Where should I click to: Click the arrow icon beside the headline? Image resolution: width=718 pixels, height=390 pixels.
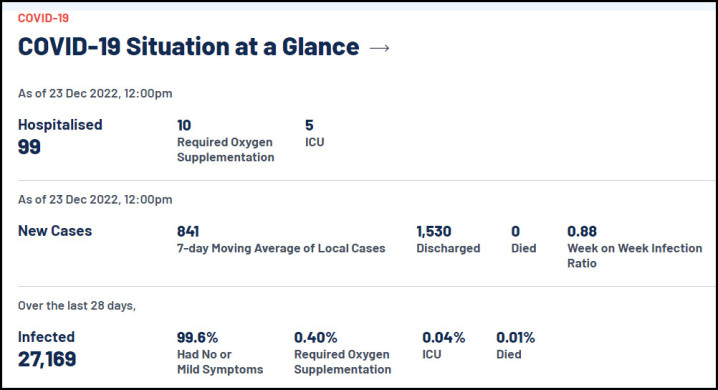379,48
